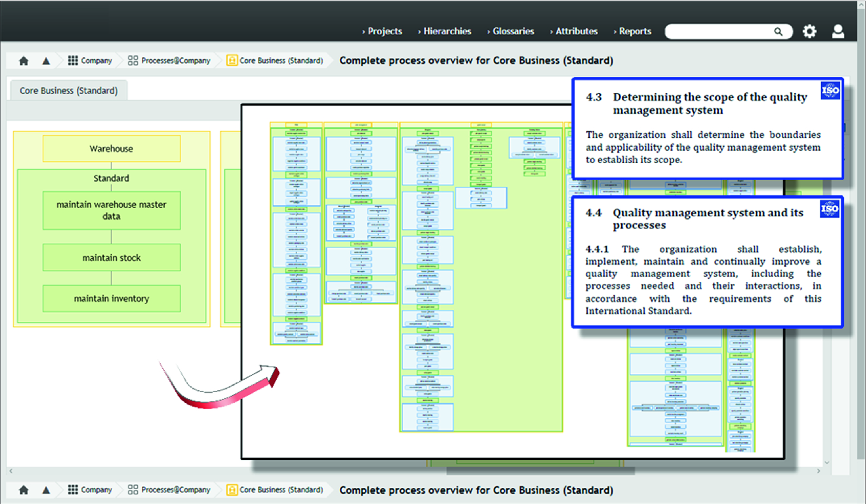The image size is (868, 504).
Task: Open Company via its grid icon
Action: pos(72,60)
